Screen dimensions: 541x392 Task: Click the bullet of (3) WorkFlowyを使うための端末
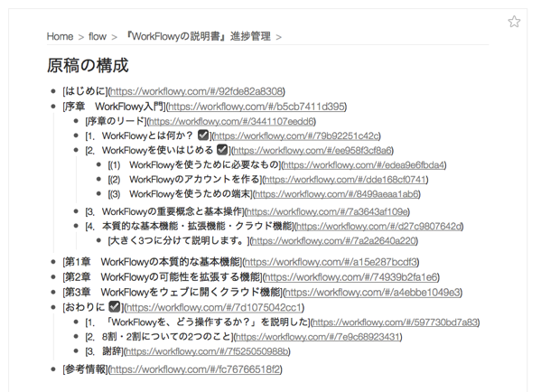(98, 194)
